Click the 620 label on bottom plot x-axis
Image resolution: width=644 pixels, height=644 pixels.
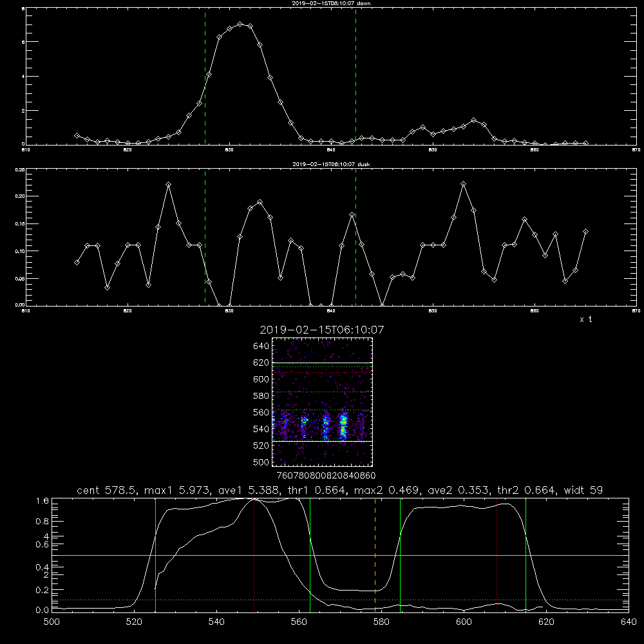(x=546, y=621)
